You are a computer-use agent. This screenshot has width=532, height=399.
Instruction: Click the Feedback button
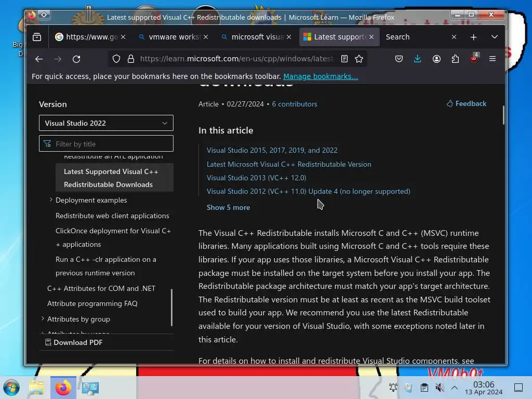point(467,103)
